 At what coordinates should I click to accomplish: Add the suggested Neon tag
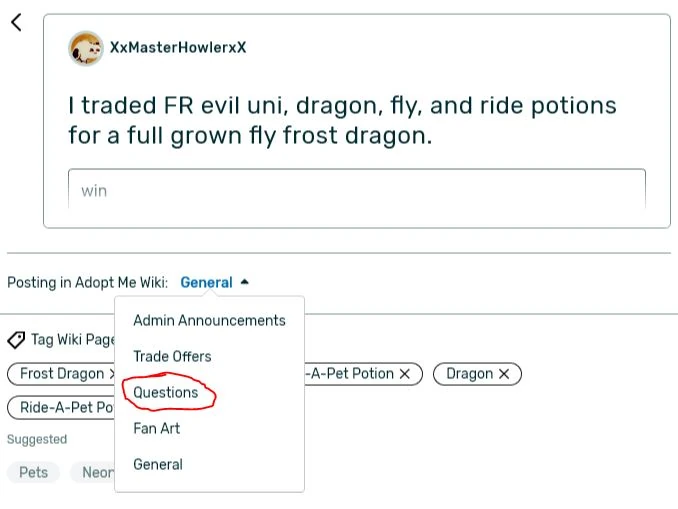click(94, 472)
